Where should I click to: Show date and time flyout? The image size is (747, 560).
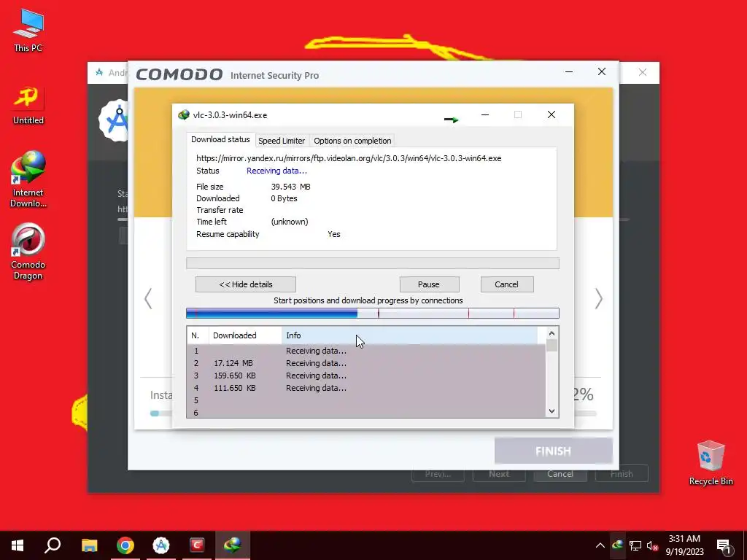684,545
